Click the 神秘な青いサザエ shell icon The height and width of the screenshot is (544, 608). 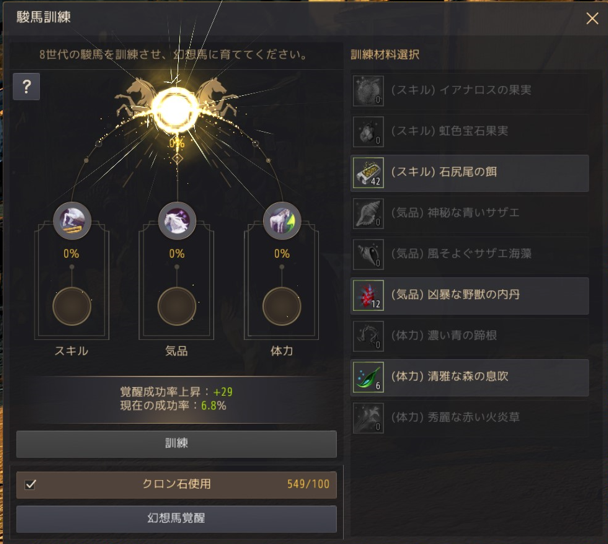click(x=368, y=214)
